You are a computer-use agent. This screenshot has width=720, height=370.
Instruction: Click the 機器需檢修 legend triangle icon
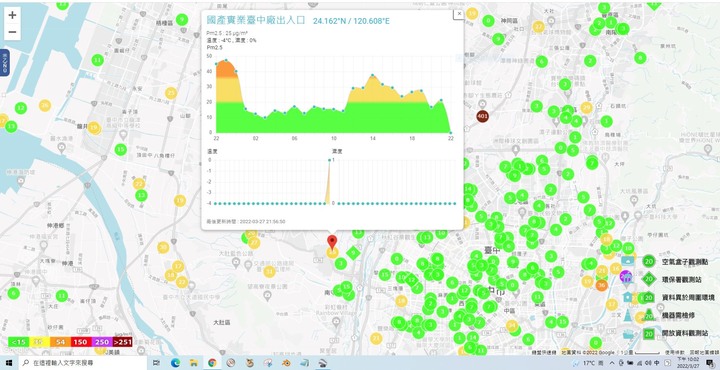[648, 315]
